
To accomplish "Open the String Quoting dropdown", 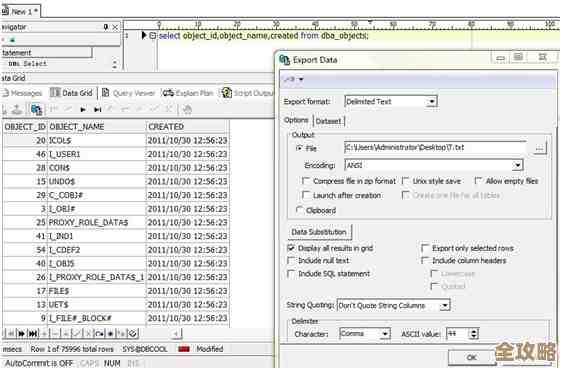I will 444,305.
